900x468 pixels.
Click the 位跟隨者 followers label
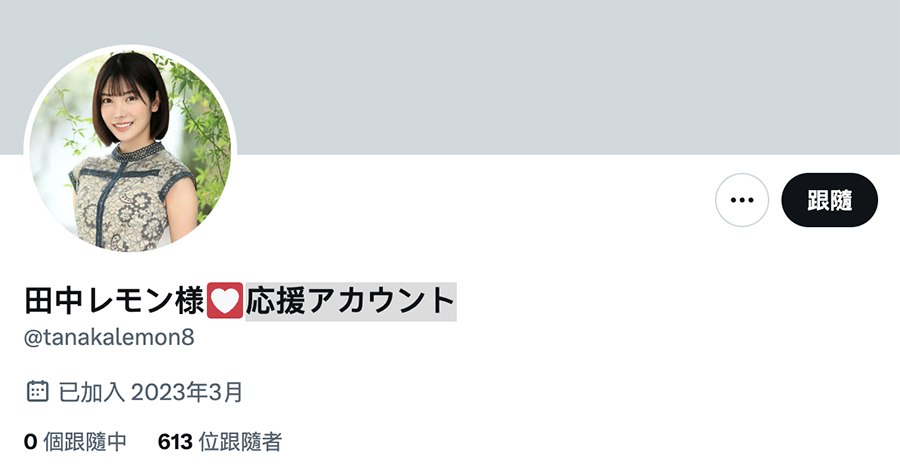pyautogui.click(x=240, y=442)
